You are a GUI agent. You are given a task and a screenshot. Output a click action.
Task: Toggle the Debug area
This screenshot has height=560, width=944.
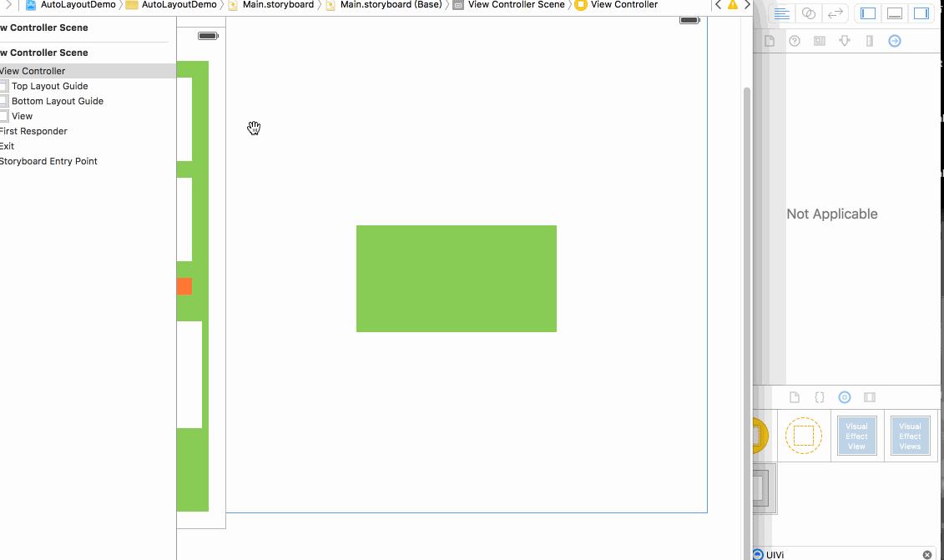tap(895, 14)
